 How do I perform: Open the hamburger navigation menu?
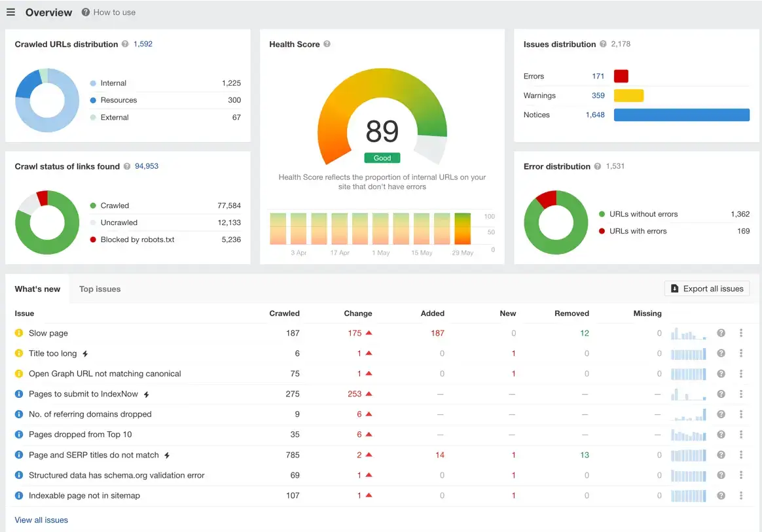coord(10,12)
